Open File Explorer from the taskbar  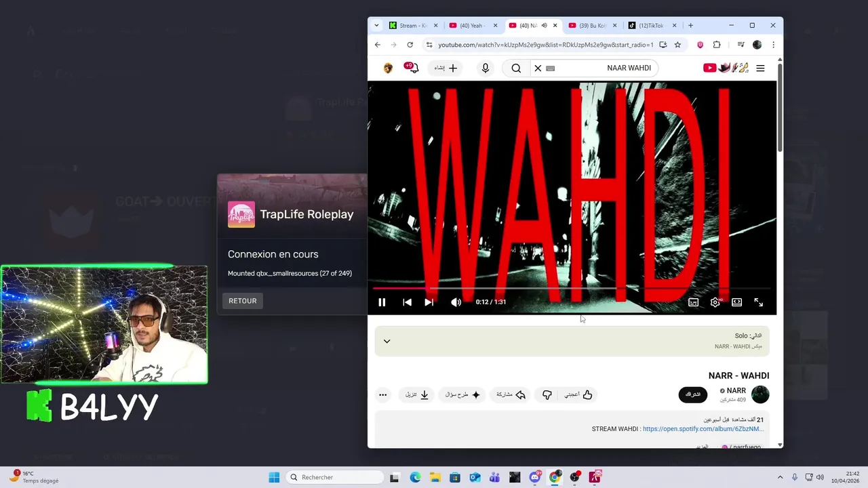(435, 477)
